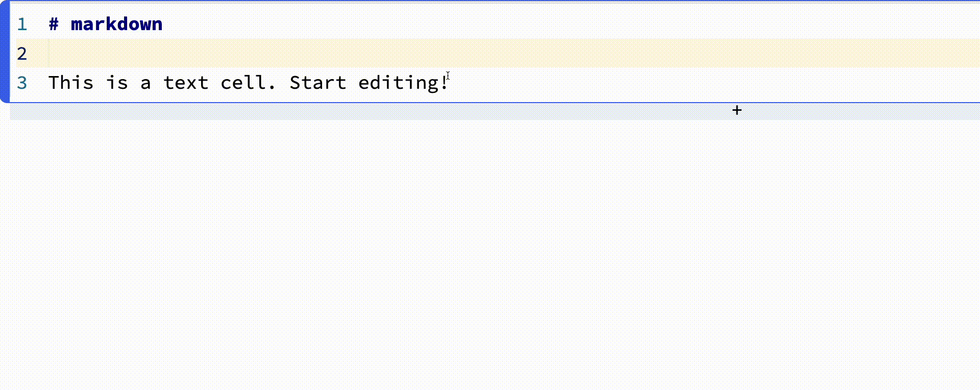Click the hash symbol on line 1
The width and height of the screenshot is (980, 390).
click(54, 24)
